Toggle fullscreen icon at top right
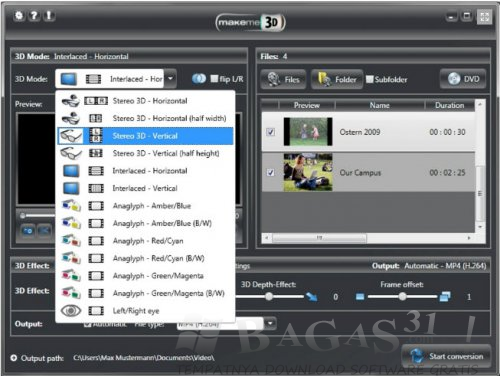Viewport: 500px width, 376px height. pos(484,17)
